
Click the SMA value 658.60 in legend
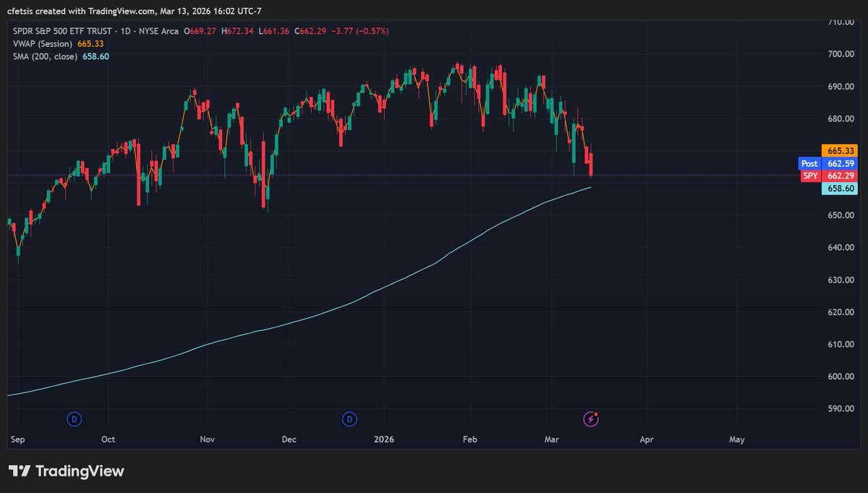97,56
